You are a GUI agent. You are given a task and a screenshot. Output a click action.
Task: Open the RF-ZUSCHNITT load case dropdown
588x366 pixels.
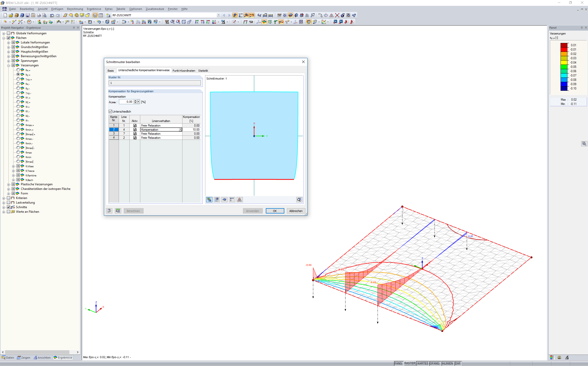(218, 15)
